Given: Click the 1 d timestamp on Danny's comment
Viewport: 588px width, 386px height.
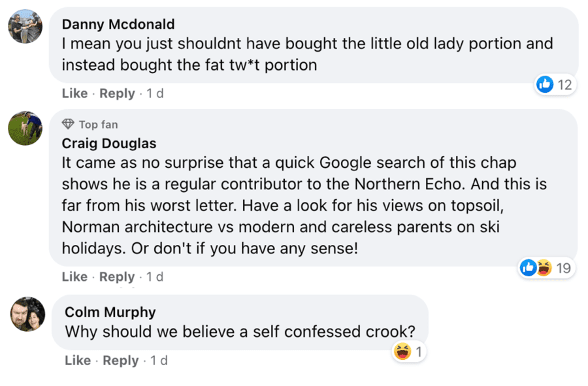Looking at the screenshot, I should pos(155,93).
